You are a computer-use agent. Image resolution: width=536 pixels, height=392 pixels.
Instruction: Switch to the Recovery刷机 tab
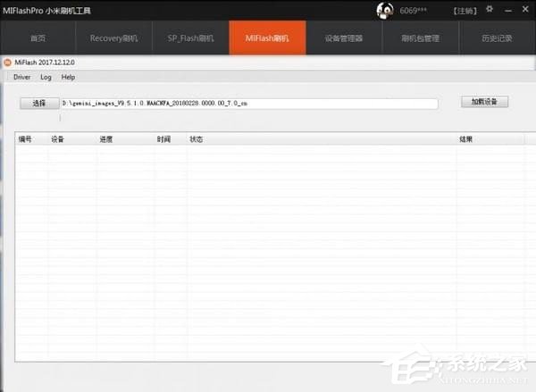(x=114, y=38)
